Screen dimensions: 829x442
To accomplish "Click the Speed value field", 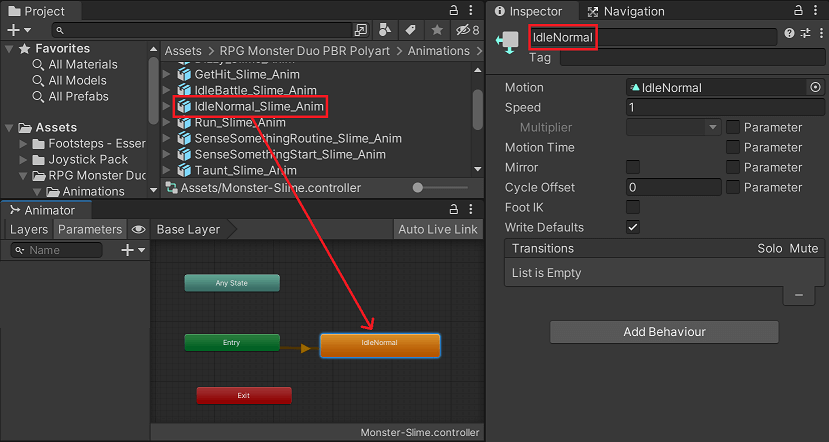I will tap(725, 107).
